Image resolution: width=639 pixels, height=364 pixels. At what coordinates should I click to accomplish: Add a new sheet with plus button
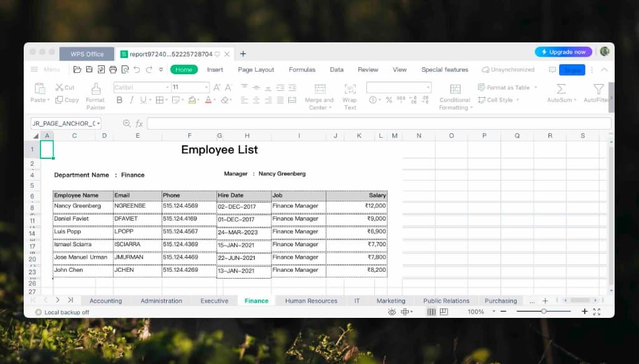(x=545, y=301)
